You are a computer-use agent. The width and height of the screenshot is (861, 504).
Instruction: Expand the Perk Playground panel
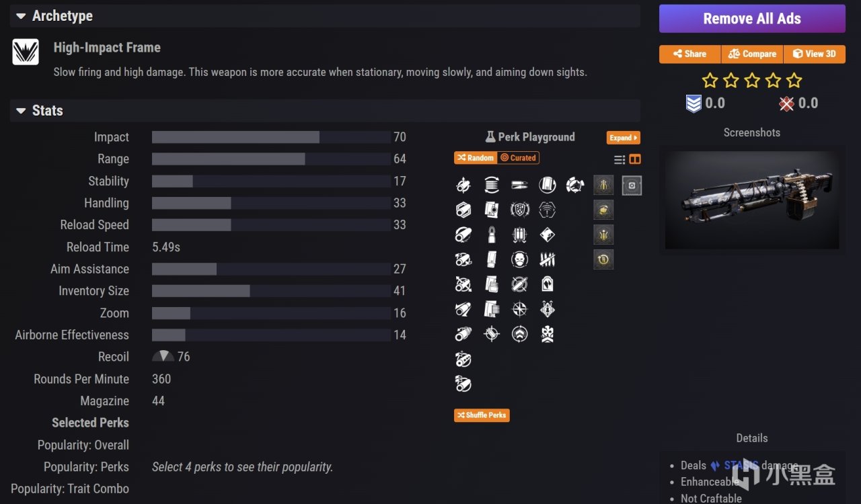[x=623, y=138]
